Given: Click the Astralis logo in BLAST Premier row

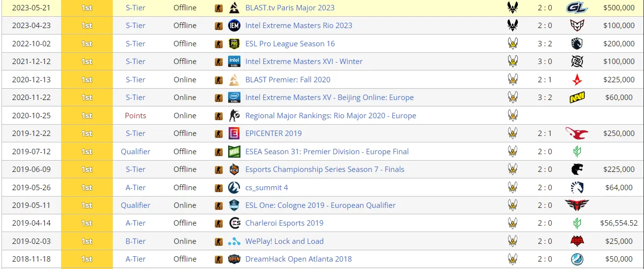Looking at the screenshot, I should click(x=577, y=79).
